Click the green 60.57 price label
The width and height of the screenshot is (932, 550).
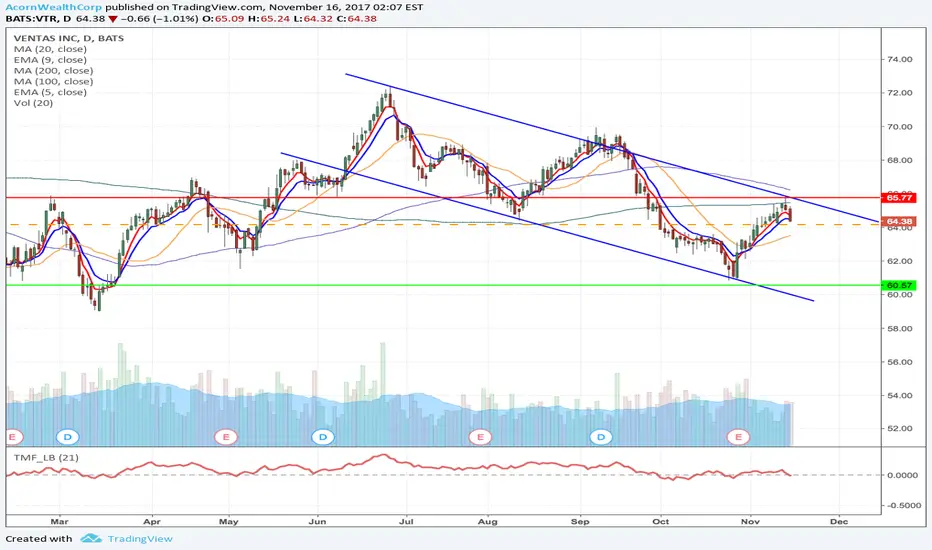click(899, 285)
